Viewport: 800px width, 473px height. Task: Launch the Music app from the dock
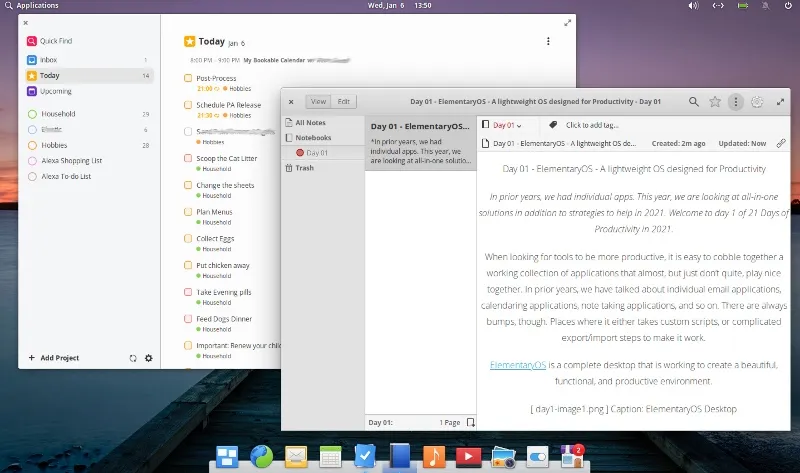point(434,457)
